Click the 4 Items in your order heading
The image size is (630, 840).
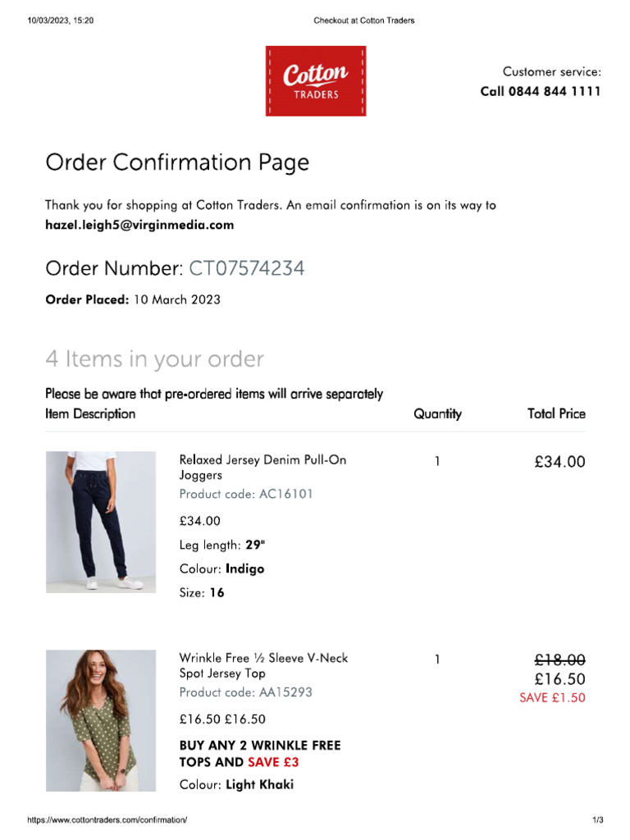click(x=155, y=359)
